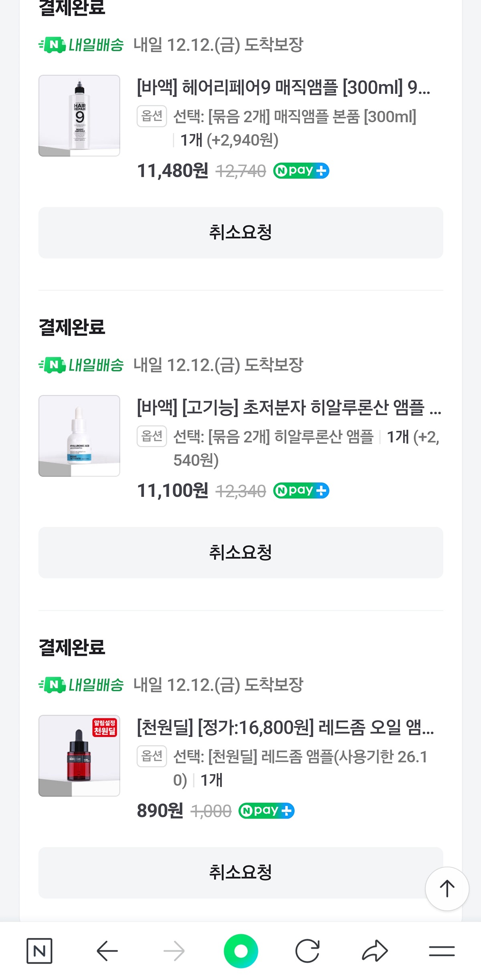Viewport: 481px width, 980px height.
Task: Open the hamburger menu icon
Action: pos(442,950)
